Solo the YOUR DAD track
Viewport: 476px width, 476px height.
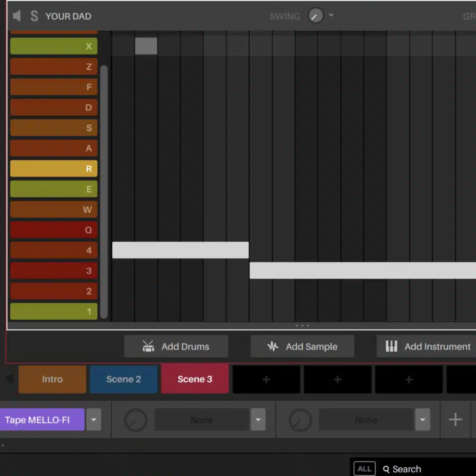pyautogui.click(x=34, y=16)
